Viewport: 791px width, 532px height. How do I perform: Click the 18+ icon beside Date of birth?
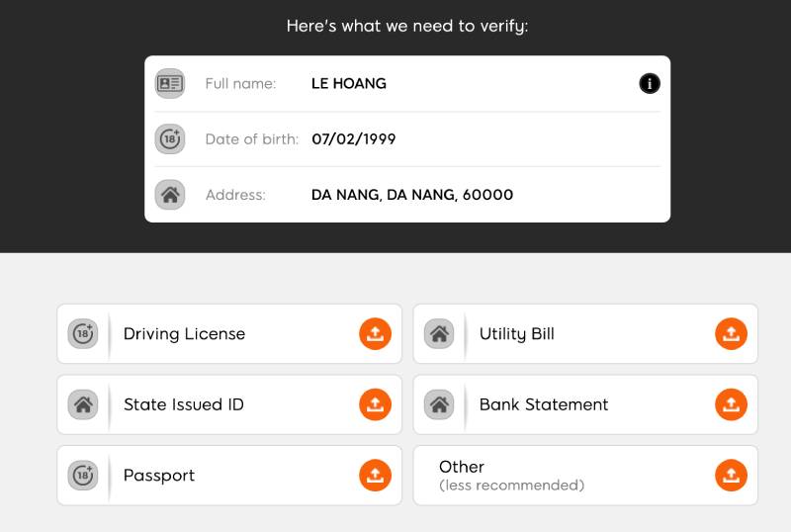(x=170, y=139)
